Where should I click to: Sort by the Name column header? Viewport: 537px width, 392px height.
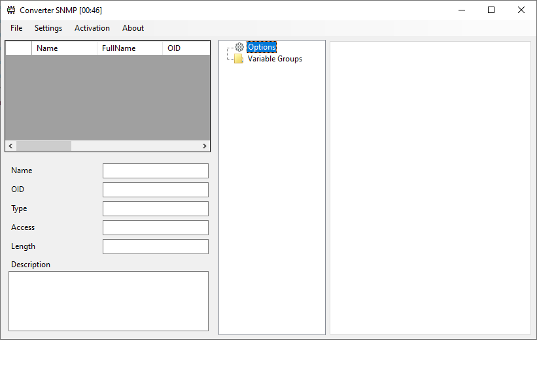click(x=64, y=48)
